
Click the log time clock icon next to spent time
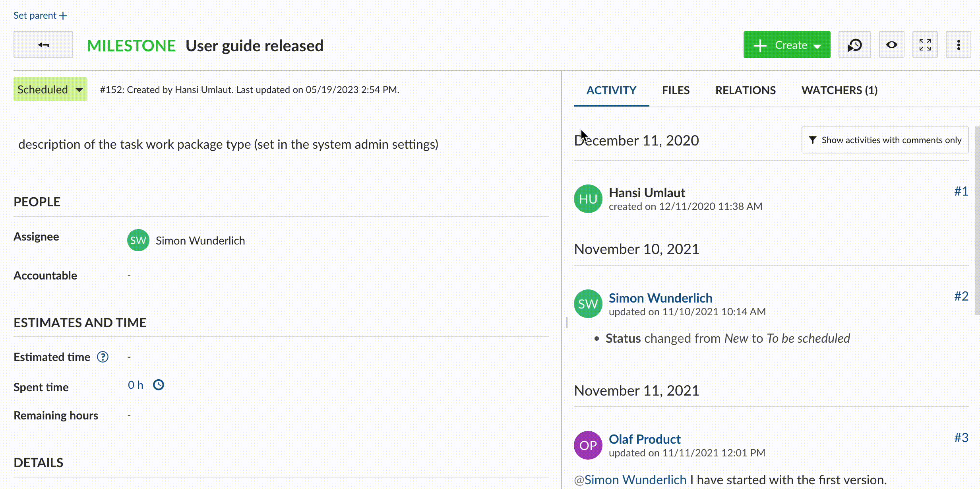click(x=159, y=384)
